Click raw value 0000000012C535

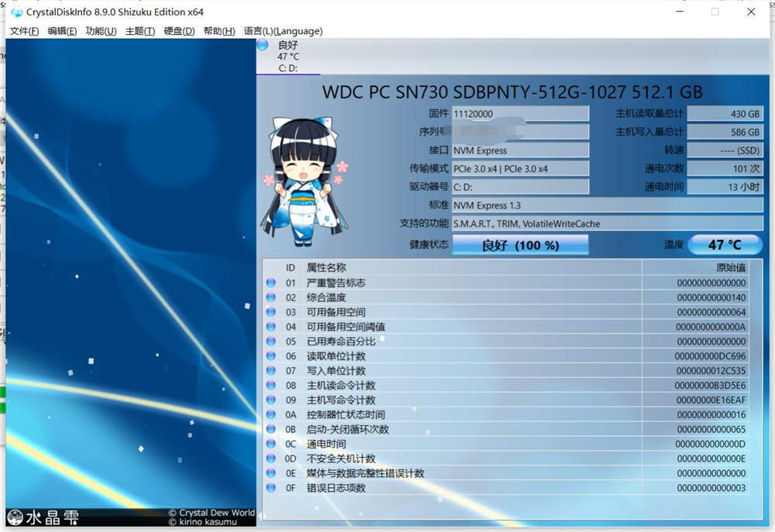pyautogui.click(x=710, y=370)
